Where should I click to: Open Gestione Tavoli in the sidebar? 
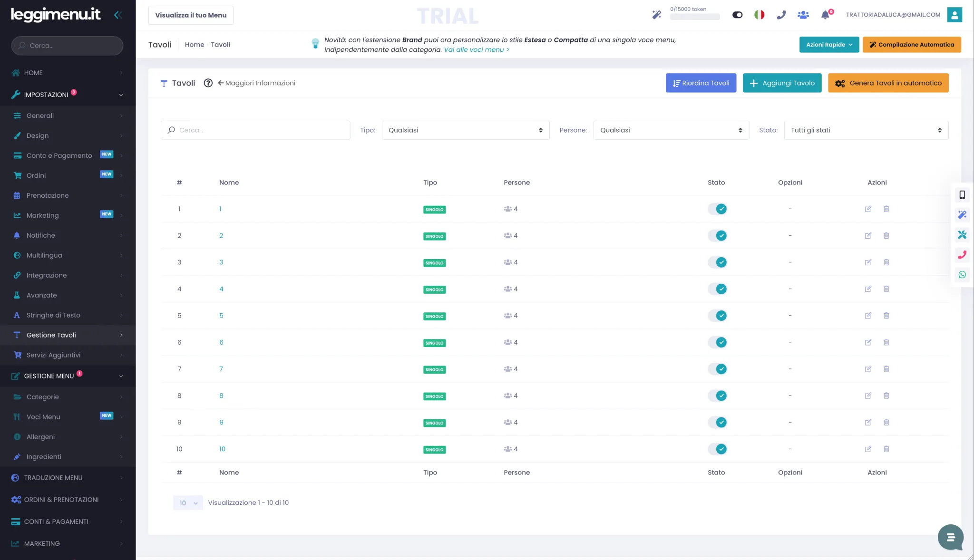click(68, 335)
